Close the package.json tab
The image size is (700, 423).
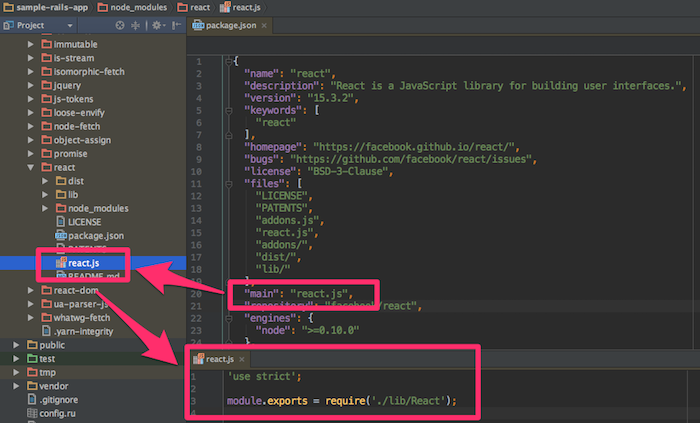pyautogui.click(x=264, y=25)
